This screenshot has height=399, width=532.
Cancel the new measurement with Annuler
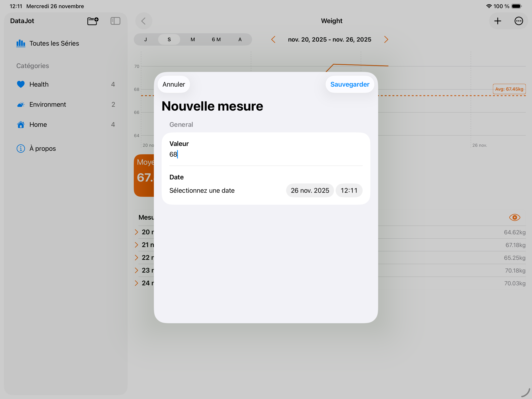pos(173,84)
